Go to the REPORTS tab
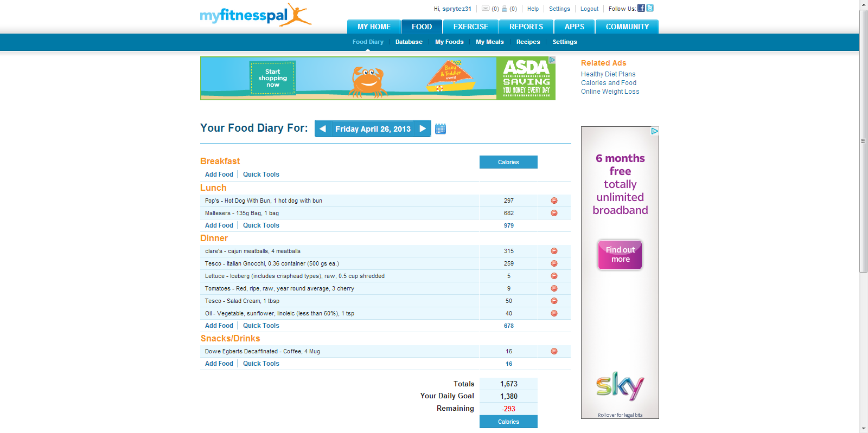This screenshot has height=433, width=868. 526,27
